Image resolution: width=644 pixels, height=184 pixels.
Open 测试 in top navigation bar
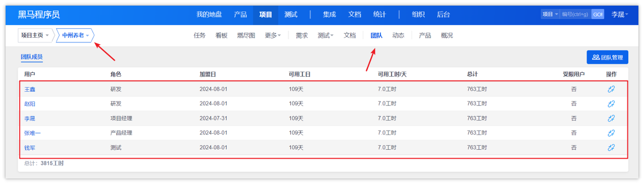tap(291, 15)
